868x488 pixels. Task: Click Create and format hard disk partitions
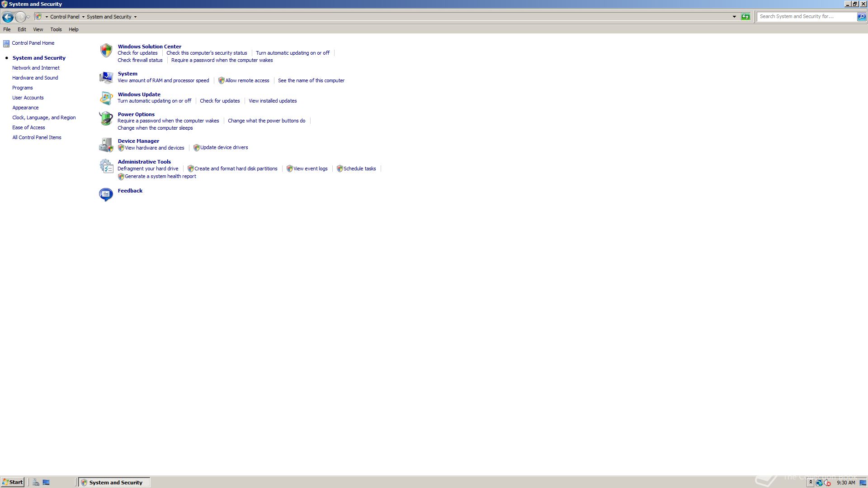point(236,169)
